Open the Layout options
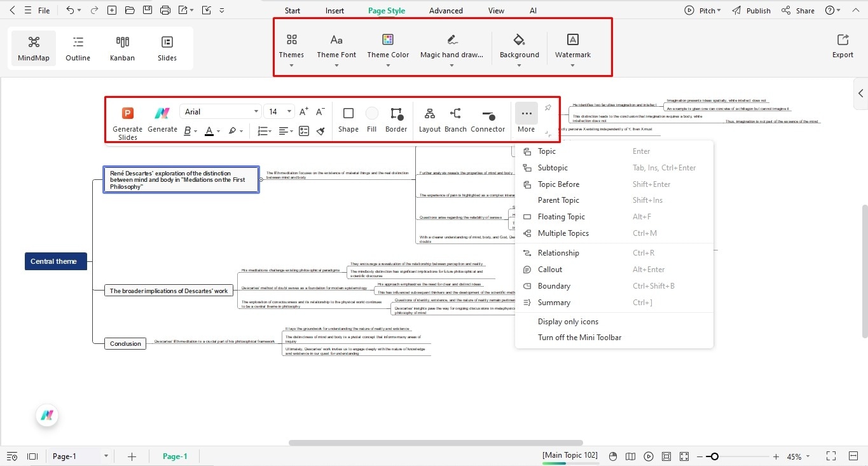The image size is (868, 466). tap(430, 120)
